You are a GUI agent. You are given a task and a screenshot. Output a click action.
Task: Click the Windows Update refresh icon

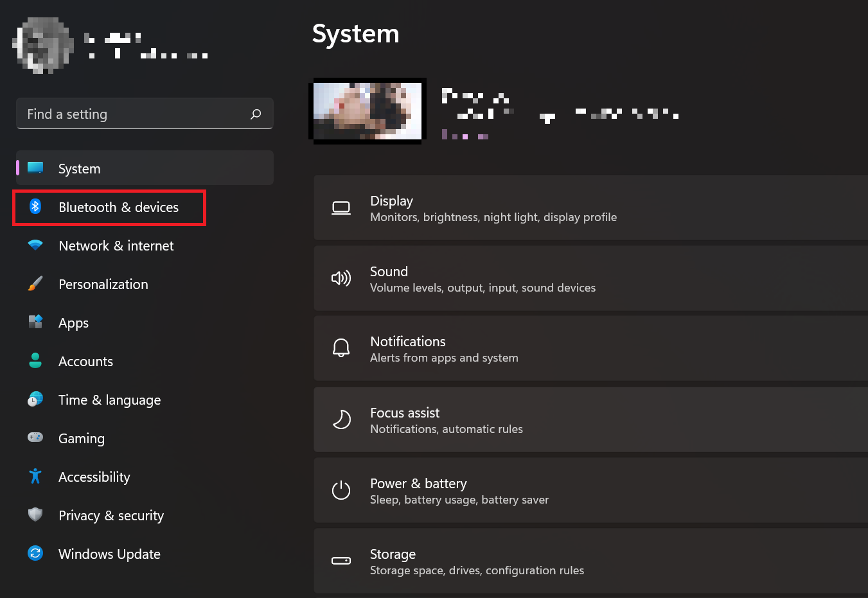click(35, 553)
